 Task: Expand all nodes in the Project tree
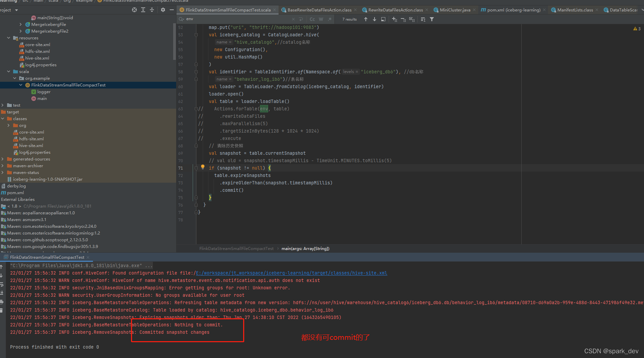[143, 10]
